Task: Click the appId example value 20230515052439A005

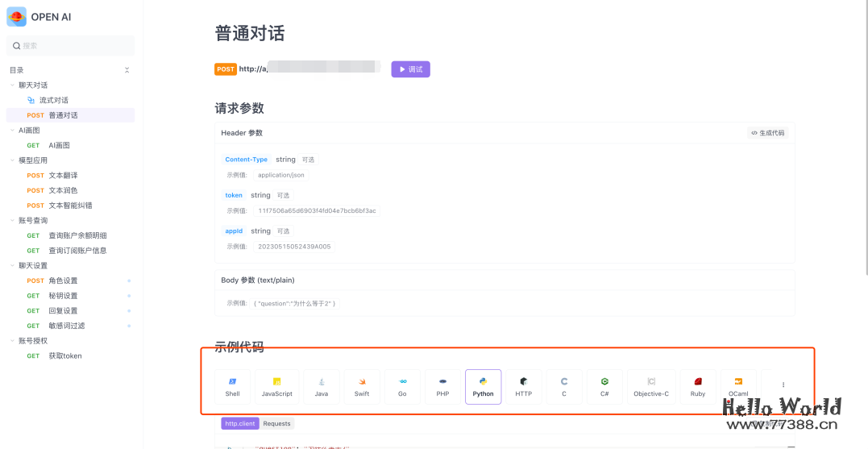Action: [294, 247]
